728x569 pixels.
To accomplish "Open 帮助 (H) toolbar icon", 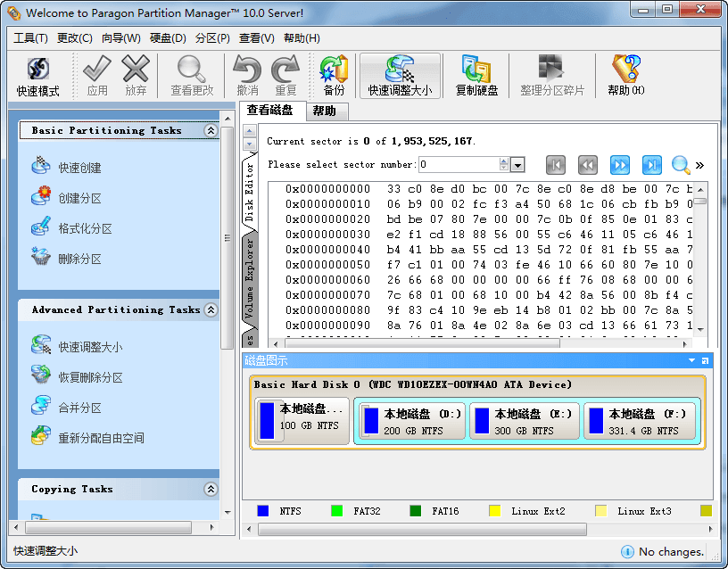I will click(625, 76).
